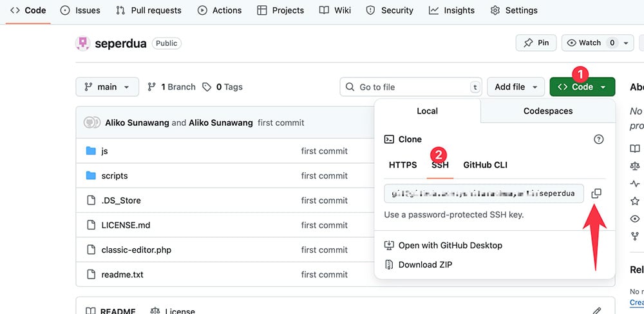644x314 pixels.
Task: Edit the README with pencil icon
Action: 597,311
